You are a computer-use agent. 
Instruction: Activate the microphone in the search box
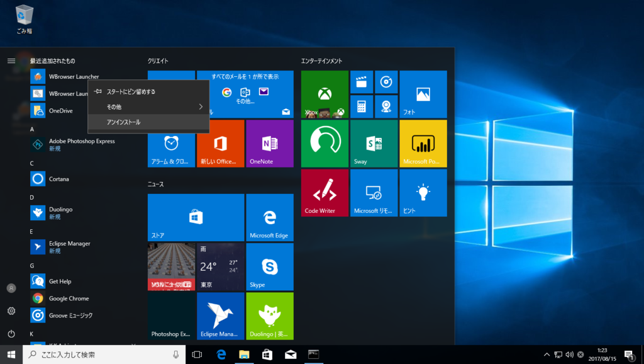[x=176, y=355]
